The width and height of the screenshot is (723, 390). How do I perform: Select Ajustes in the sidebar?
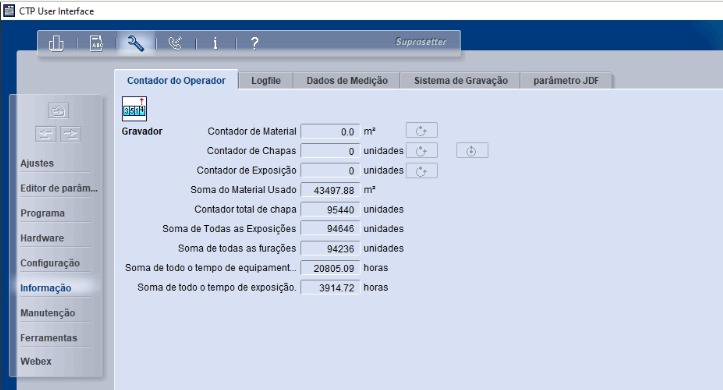(x=37, y=163)
